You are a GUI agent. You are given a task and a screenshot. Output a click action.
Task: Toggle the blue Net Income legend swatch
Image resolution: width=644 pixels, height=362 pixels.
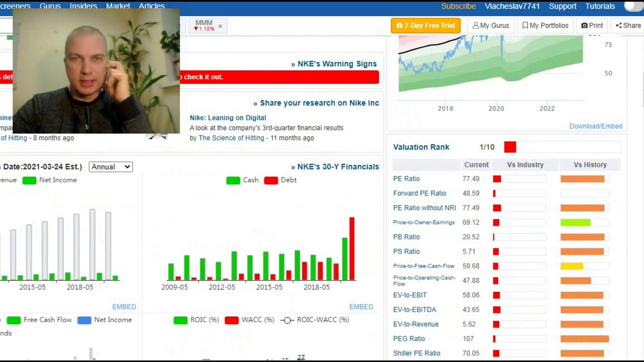point(84,320)
